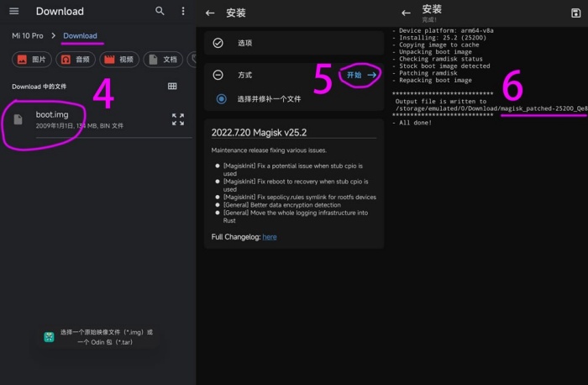Filter files by 视频 chip
The image size is (588, 385).
118,60
